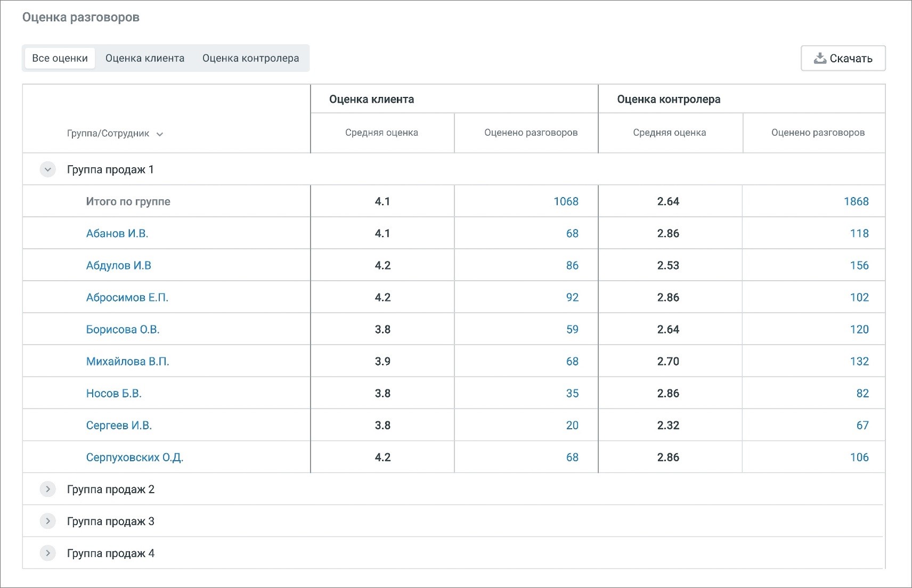The height and width of the screenshot is (588, 912).
Task: Expand Группа продаж 2 row
Action: click(x=48, y=489)
